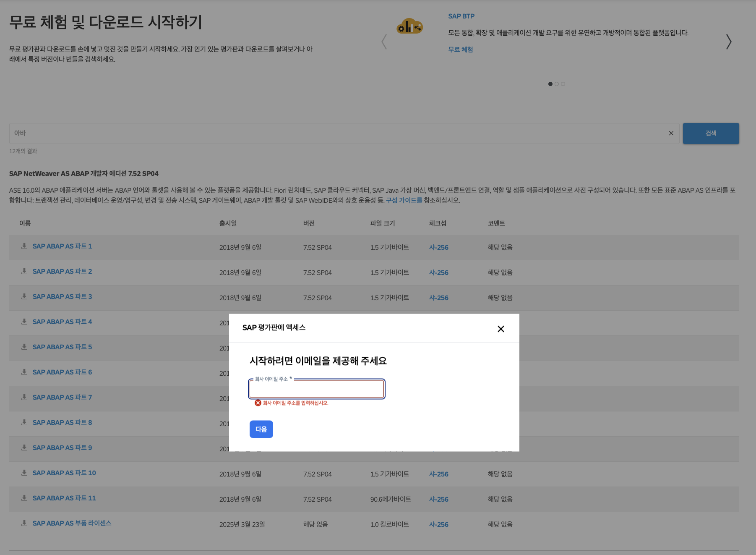Open SAP ABAP AS 파트 4 link
This screenshot has width=756, height=555.
pos(62,322)
